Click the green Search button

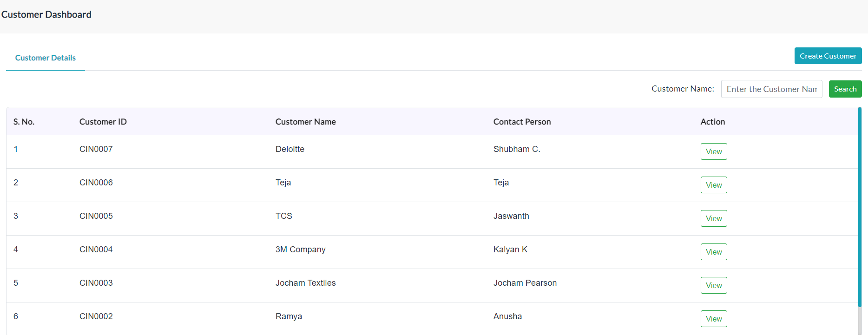tap(845, 89)
